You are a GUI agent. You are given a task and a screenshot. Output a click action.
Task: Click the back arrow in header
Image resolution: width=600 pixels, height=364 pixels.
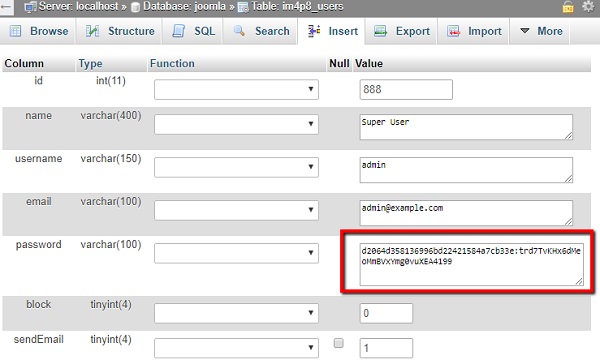point(6,7)
